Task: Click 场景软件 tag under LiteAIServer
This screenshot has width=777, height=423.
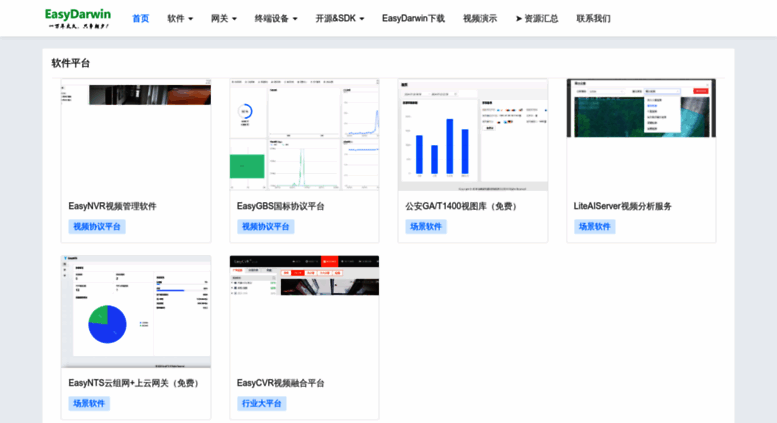Action: click(595, 226)
